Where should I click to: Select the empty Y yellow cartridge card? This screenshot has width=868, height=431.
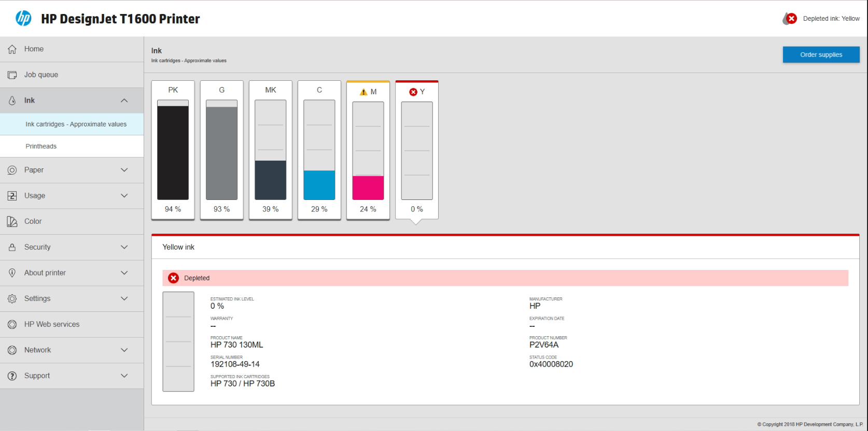pos(417,150)
